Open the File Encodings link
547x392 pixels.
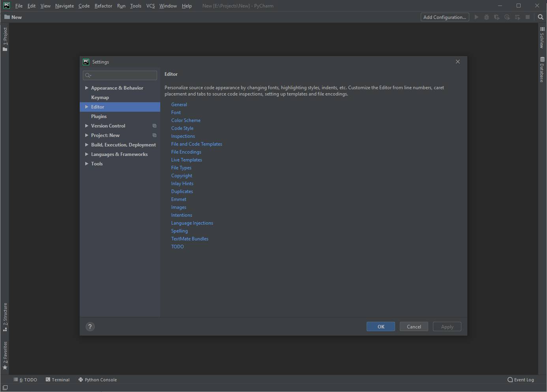click(186, 152)
